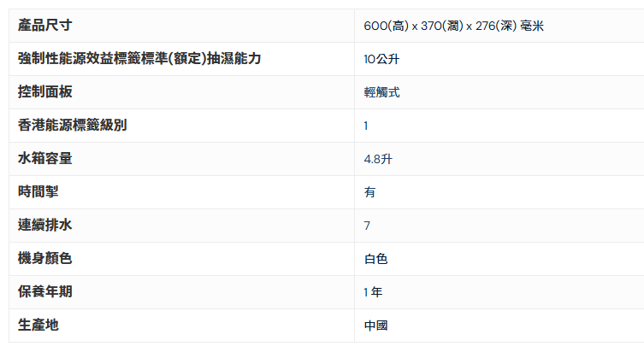This screenshot has width=644, height=352.
Task: Select the 中國 origin value
Action: tap(375, 326)
